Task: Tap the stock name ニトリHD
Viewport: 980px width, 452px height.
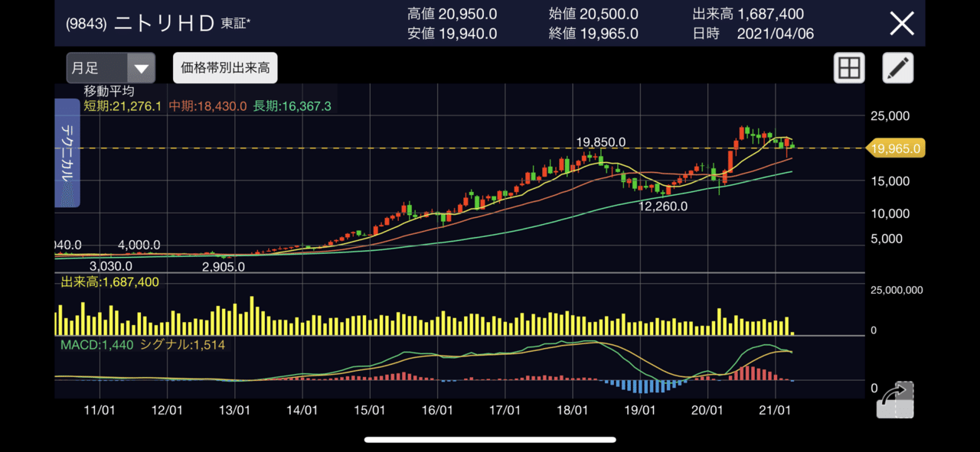Action: pos(164,23)
